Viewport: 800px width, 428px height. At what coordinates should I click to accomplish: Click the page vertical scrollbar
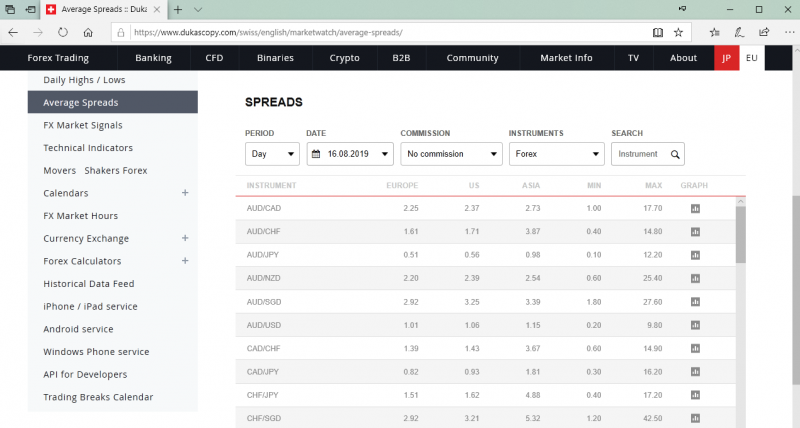796,291
